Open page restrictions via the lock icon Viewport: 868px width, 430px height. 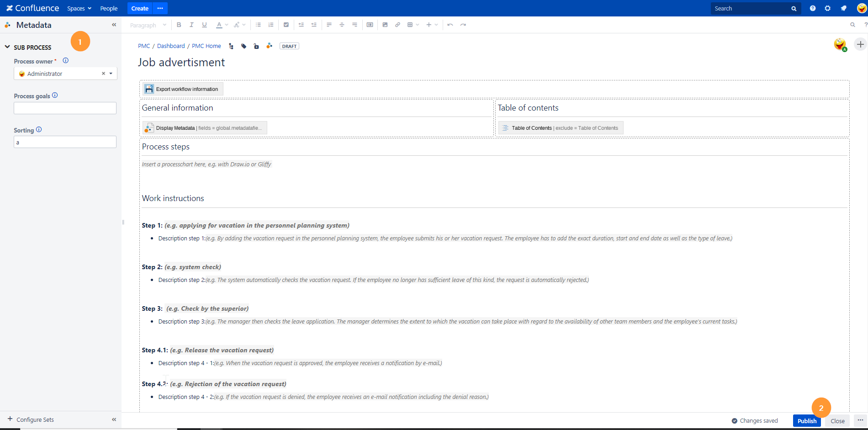tap(256, 46)
